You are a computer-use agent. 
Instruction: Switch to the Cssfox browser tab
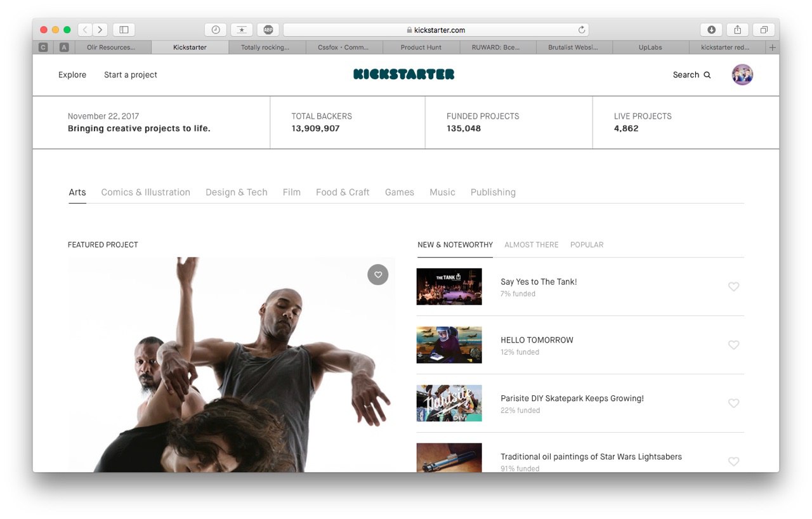pyautogui.click(x=343, y=48)
